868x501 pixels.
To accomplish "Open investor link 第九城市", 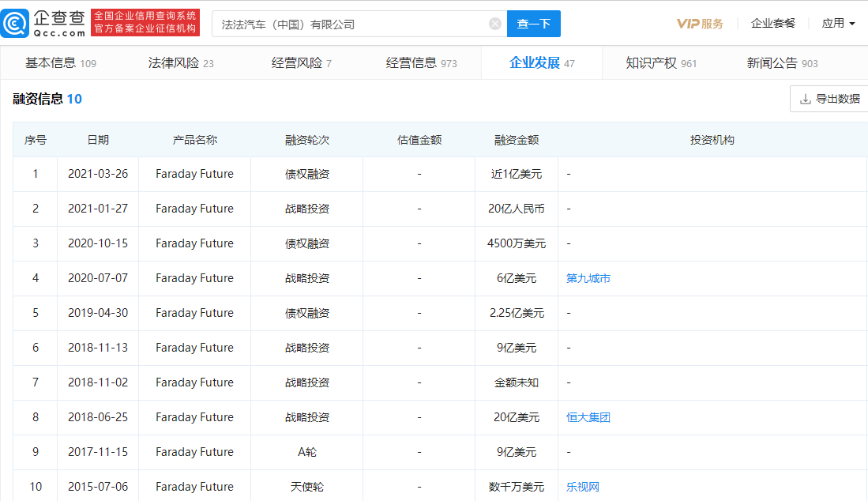I will 588,278.
